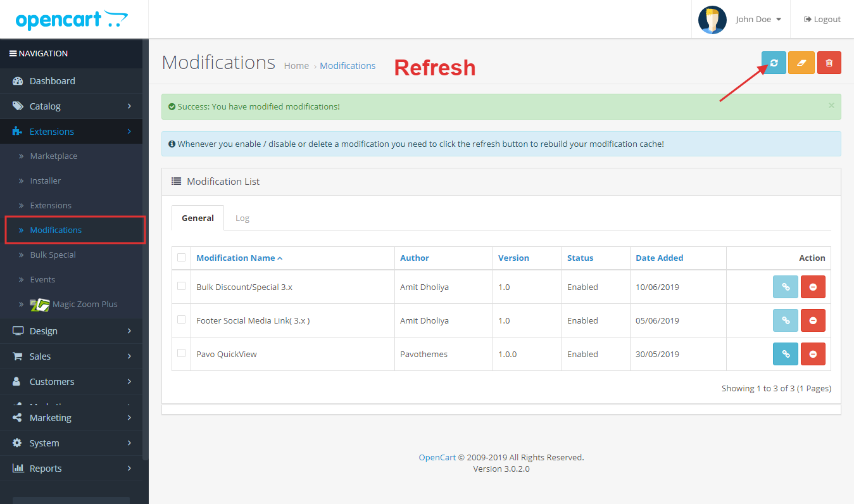Click the Logout link
854x504 pixels.
pyautogui.click(x=822, y=20)
